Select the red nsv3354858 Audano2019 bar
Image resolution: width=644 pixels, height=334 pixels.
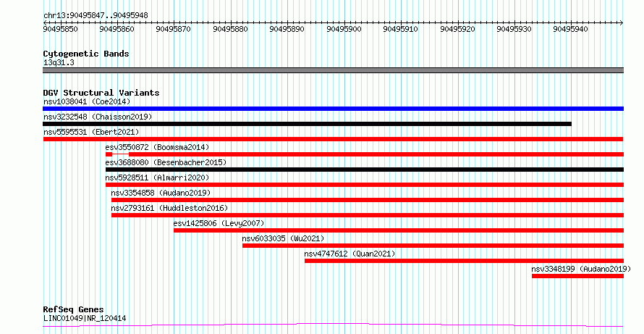pyautogui.click(x=368, y=200)
